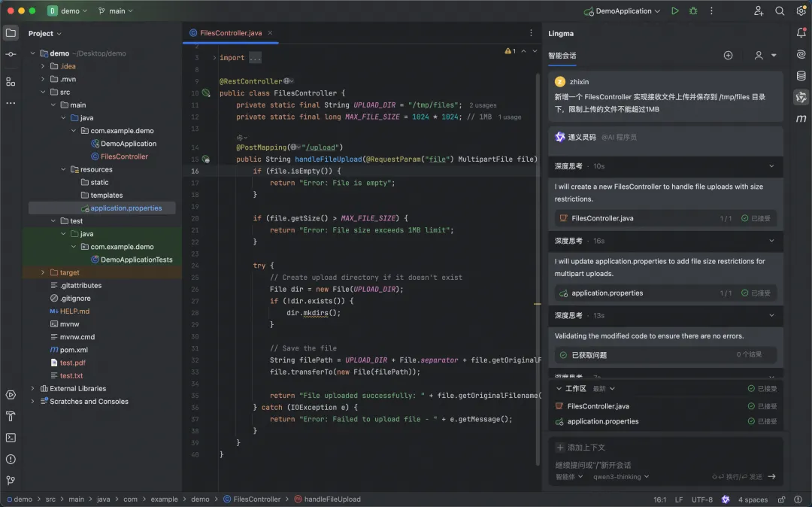Viewport: 812px width, 507px height.
Task: Open the 最新 sort dropdown in workspace
Action: click(x=604, y=388)
